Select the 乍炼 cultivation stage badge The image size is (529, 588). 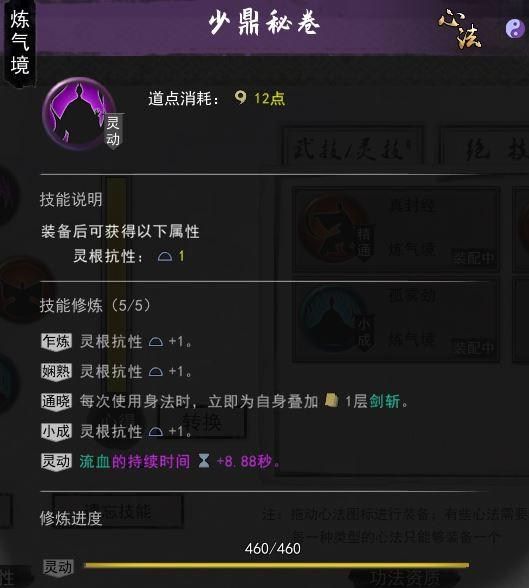pyautogui.click(x=56, y=342)
